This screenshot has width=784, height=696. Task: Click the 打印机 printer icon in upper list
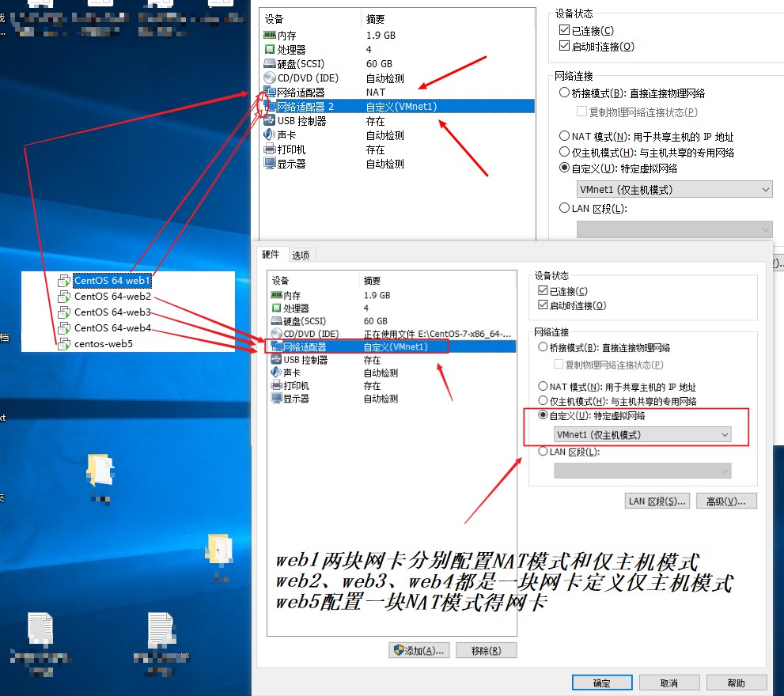click(x=270, y=149)
